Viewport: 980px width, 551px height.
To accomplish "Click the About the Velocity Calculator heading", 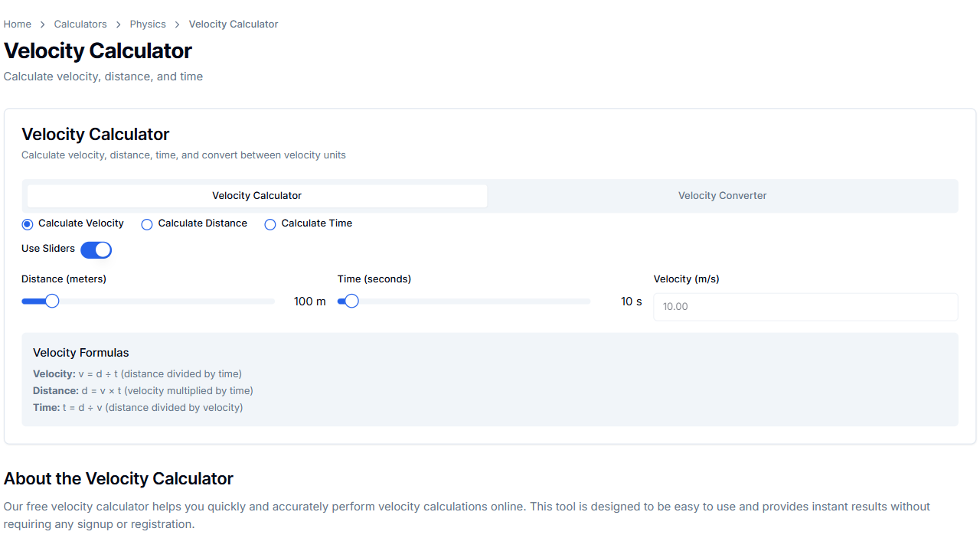I will coord(119,479).
